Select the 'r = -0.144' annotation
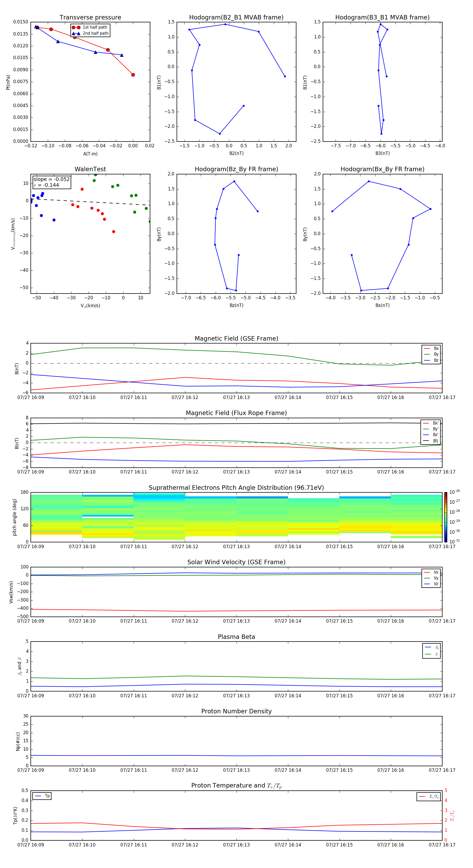Viewport: 473px width, 868px height. click(47, 185)
